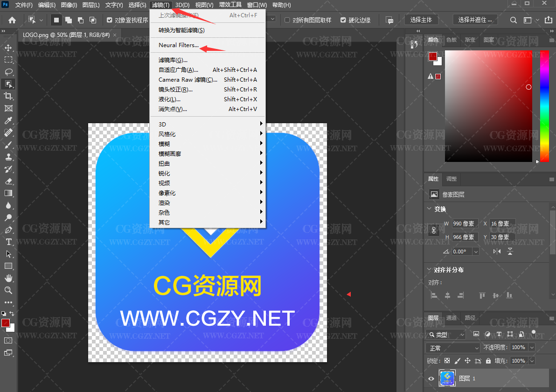The height and width of the screenshot is (392, 556).
Task: Select the Pen tool
Action: click(x=8, y=230)
